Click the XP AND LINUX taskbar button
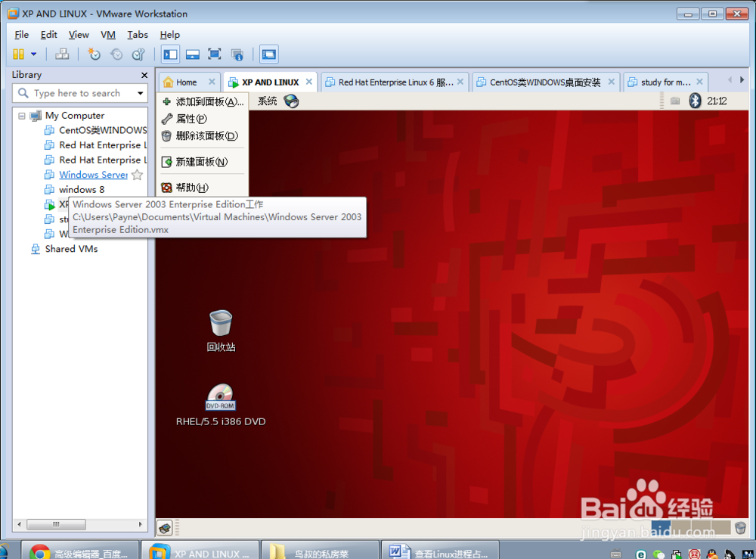The height and width of the screenshot is (559, 756). (x=200, y=551)
